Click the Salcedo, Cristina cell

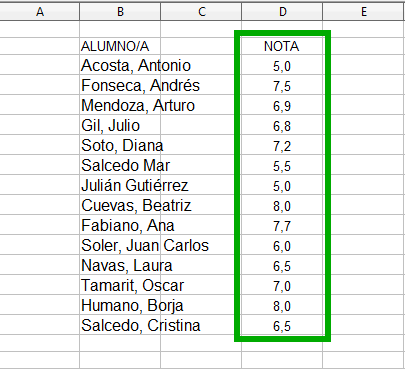(120, 325)
